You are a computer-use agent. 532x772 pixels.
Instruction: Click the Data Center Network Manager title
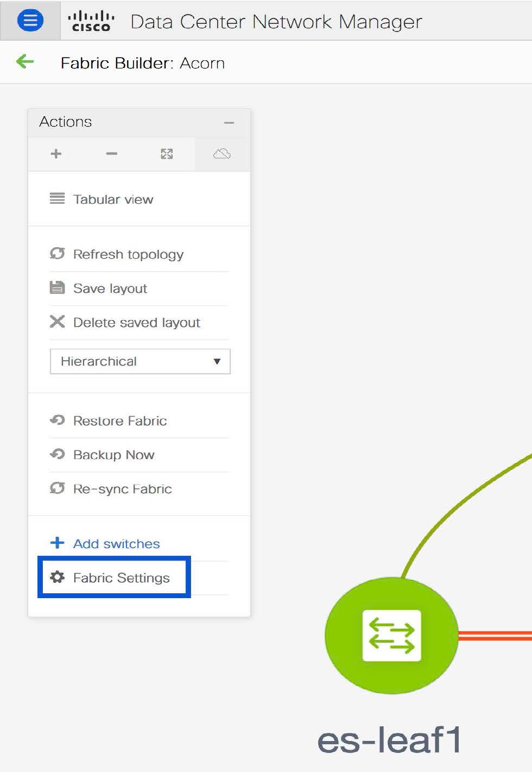point(276,22)
